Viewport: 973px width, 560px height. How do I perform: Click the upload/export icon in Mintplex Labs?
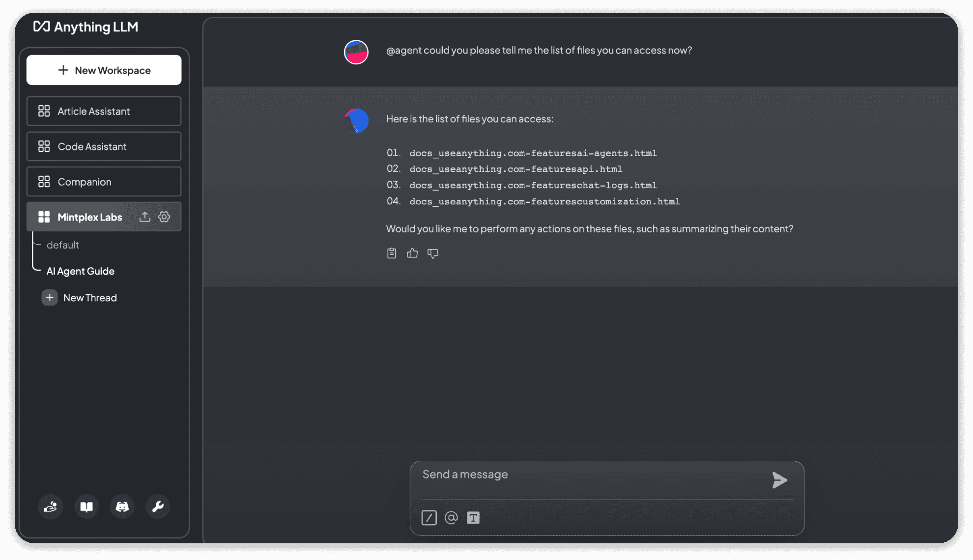tap(145, 217)
